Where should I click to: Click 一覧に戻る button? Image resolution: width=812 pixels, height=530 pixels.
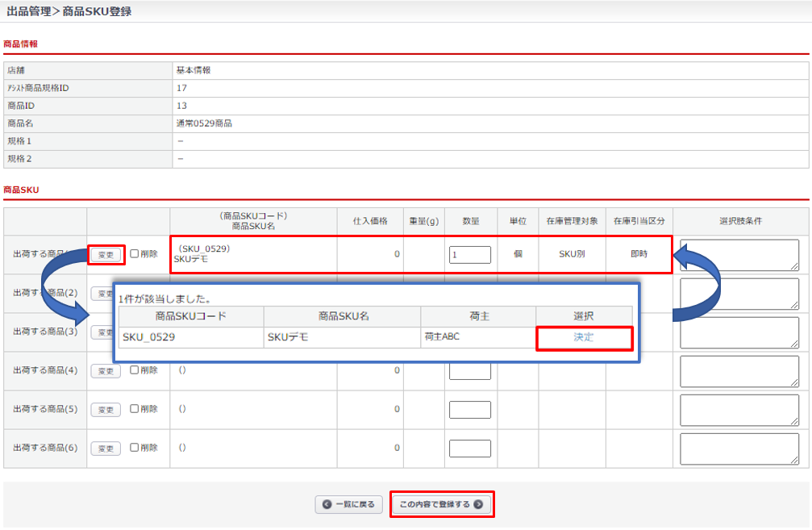(x=348, y=504)
